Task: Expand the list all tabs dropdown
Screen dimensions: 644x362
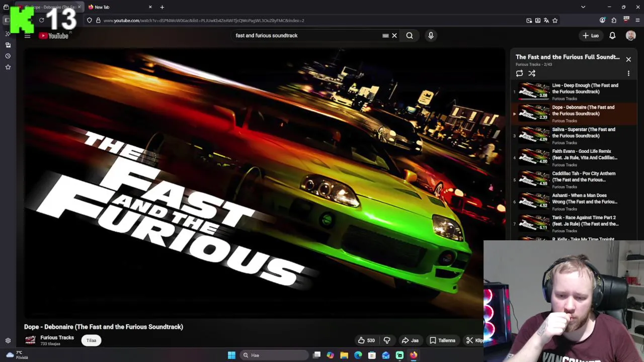Action: (x=583, y=7)
